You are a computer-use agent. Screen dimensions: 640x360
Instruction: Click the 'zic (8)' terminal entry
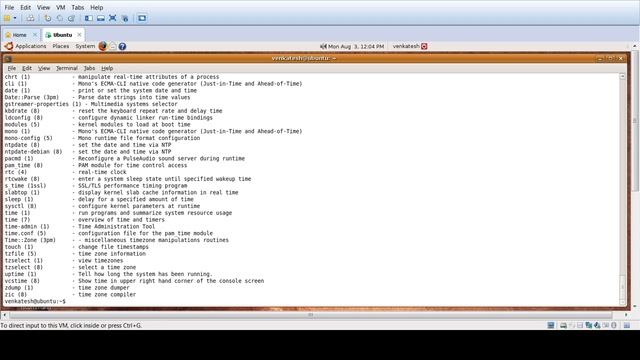[70, 295]
